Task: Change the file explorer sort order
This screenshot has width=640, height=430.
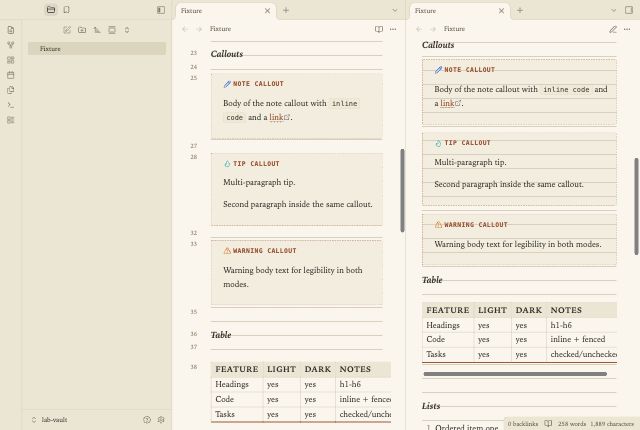Action: click(97, 30)
